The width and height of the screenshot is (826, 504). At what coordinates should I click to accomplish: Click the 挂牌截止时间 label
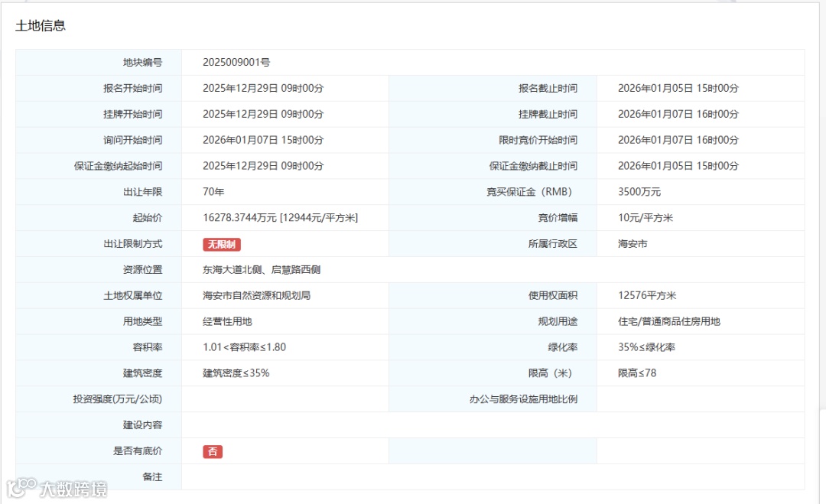coord(548,114)
